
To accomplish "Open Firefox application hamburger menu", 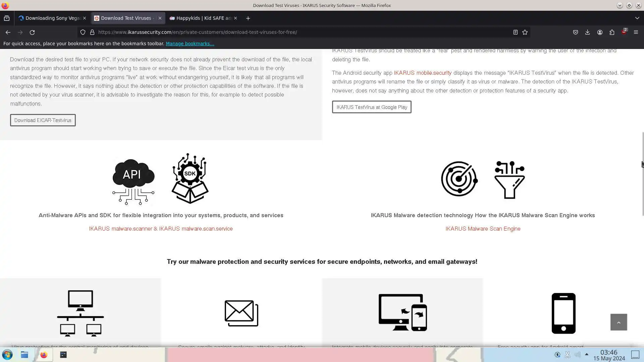I will (636, 32).
